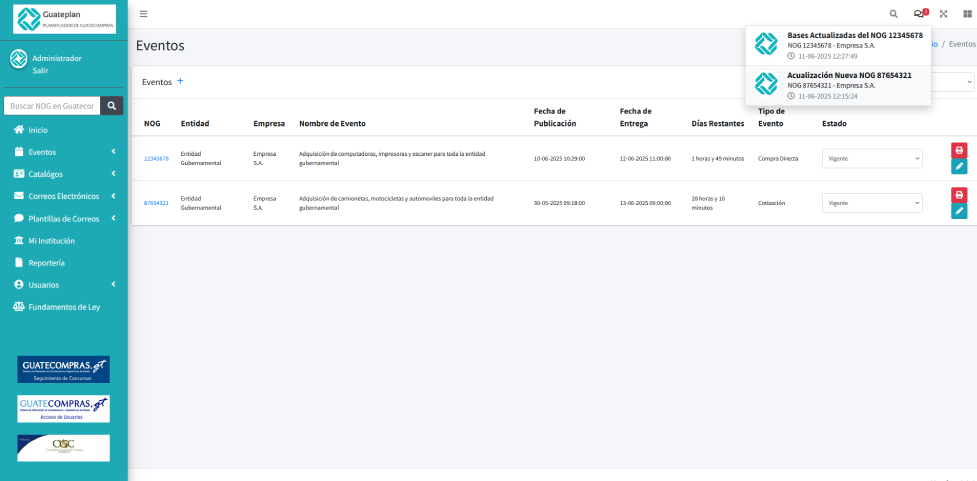Open Reportería from the sidebar
This screenshot has width=977, height=481.
tap(46, 262)
